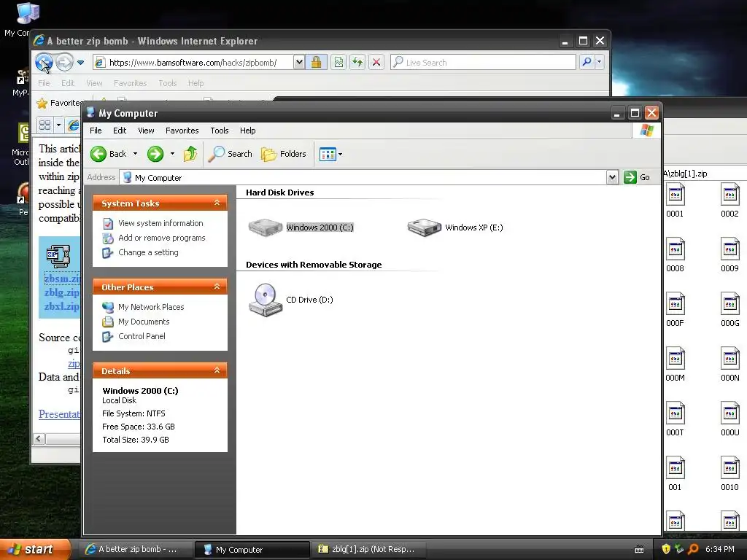
Task: Collapse the Other Places panel
Action: click(217, 287)
